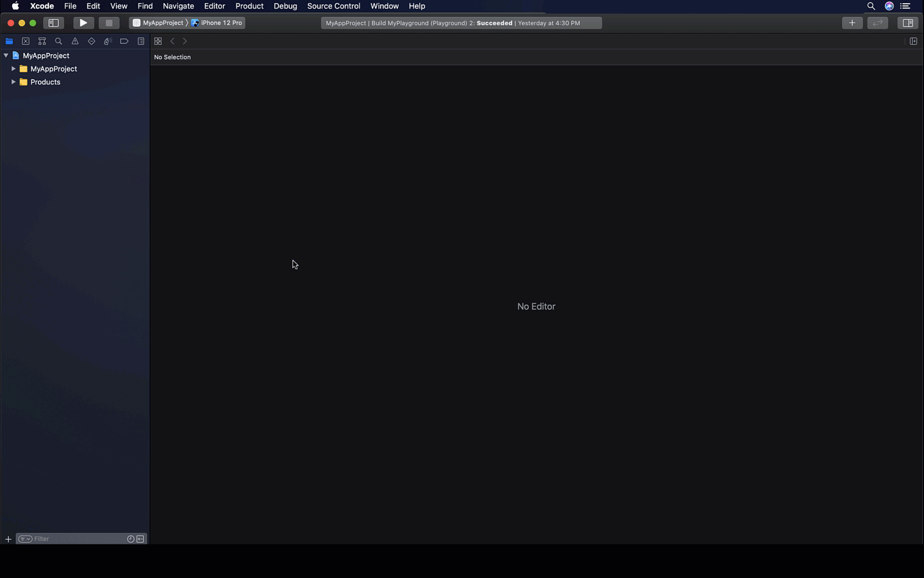
Task: Switch to the Find navigator magnifier
Action: point(58,41)
